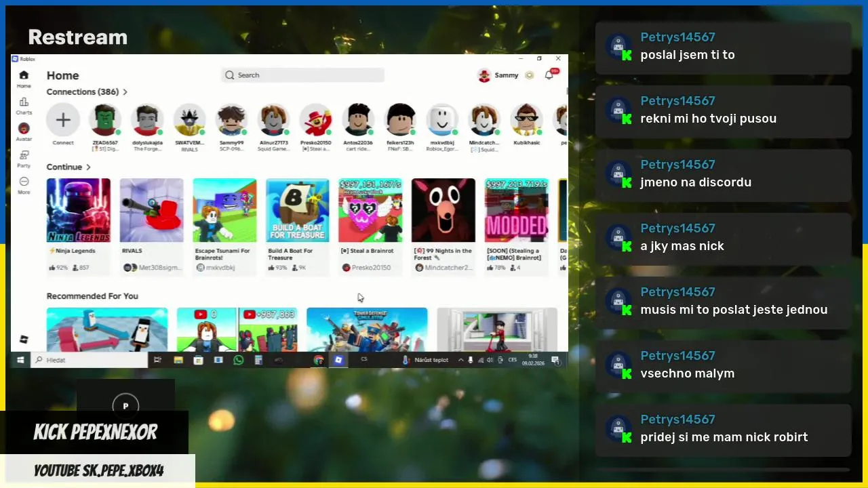Click the Recommended For You heading
This screenshot has height=488, width=868.
point(92,296)
